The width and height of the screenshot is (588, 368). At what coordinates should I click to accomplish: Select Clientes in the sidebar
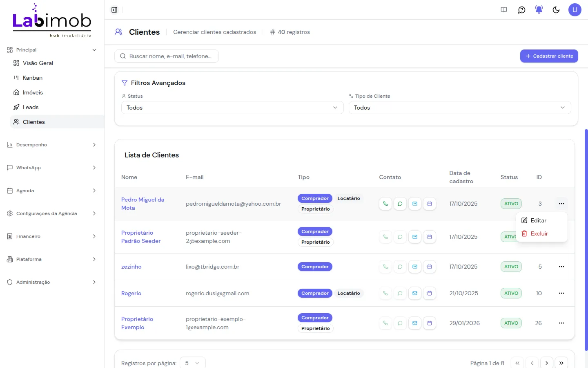[57, 122]
